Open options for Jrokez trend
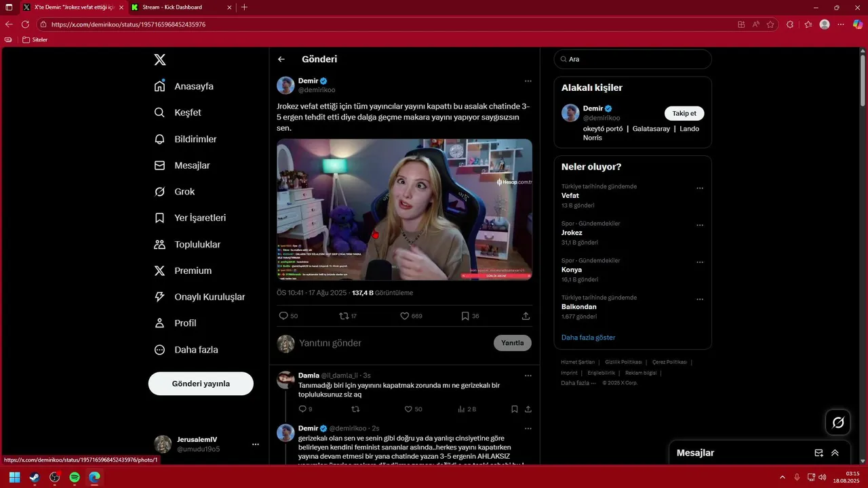 pyautogui.click(x=700, y=225)
